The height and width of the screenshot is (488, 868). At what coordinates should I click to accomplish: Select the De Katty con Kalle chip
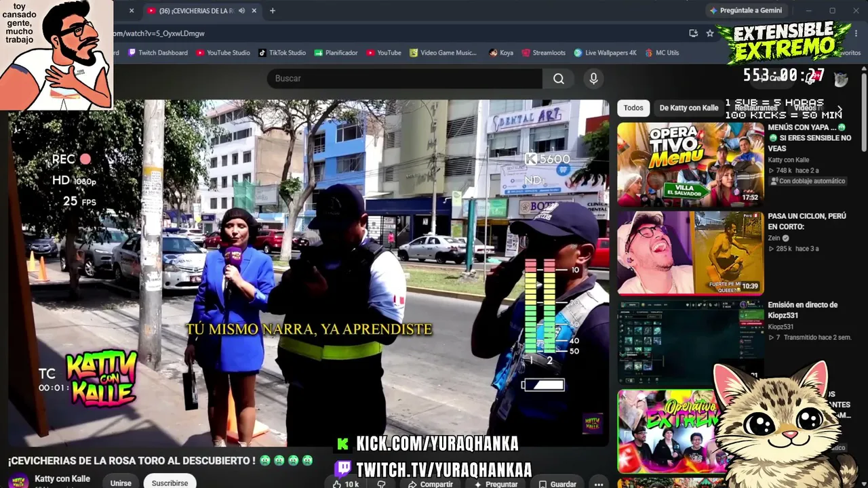point(689,108)
